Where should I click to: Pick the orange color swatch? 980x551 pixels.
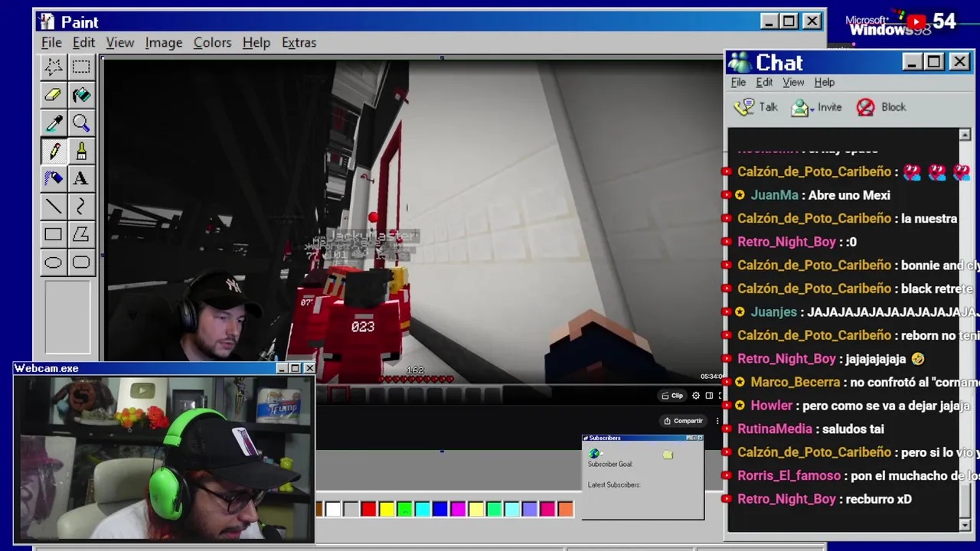(x=565, y=509)
